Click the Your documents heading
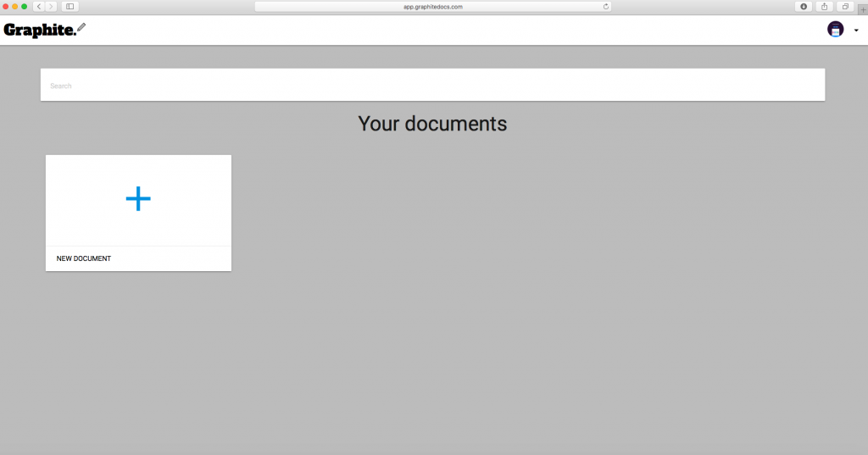Image resolution: width=868 pixels, height=455 pixels. click(x=432, y=124)
